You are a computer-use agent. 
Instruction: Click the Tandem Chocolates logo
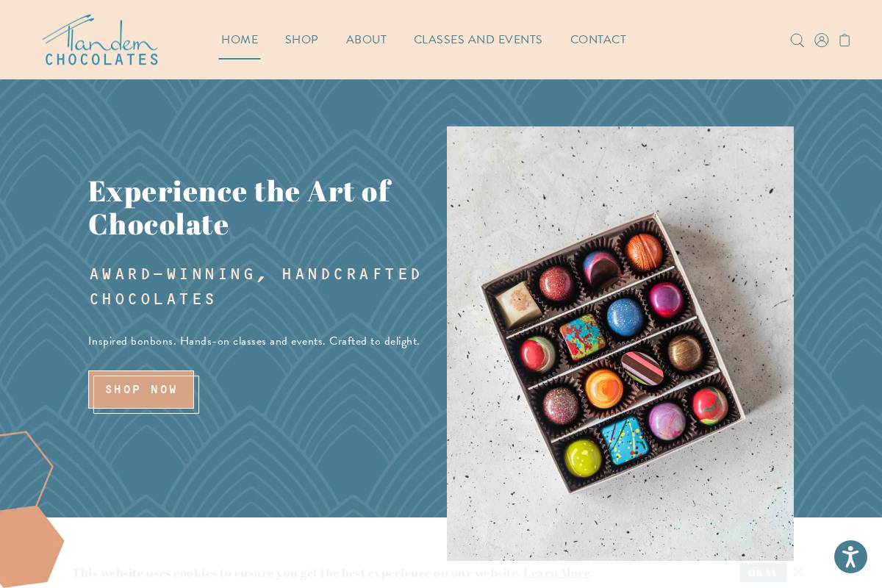coord(100,40)
